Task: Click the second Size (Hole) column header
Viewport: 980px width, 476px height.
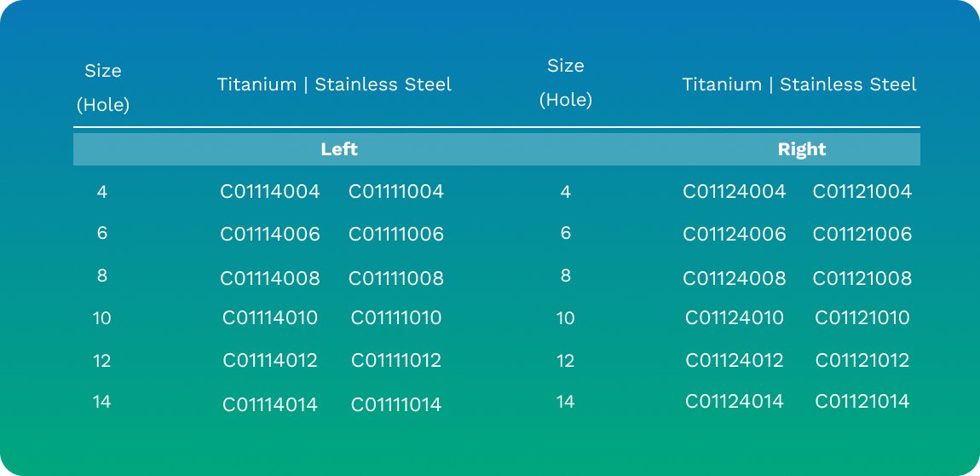Action: click(566, 83)
